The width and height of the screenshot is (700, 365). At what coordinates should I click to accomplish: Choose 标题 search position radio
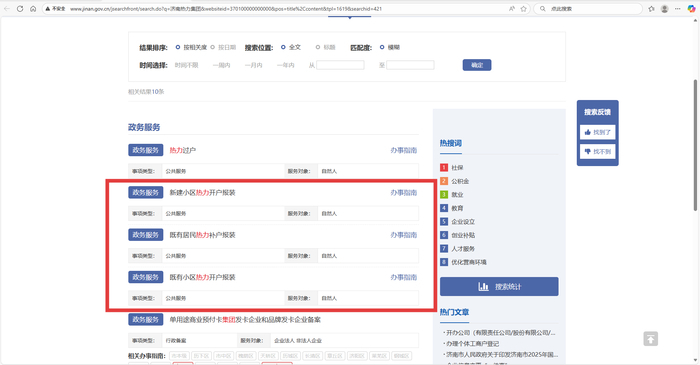(x=318, y=47)
